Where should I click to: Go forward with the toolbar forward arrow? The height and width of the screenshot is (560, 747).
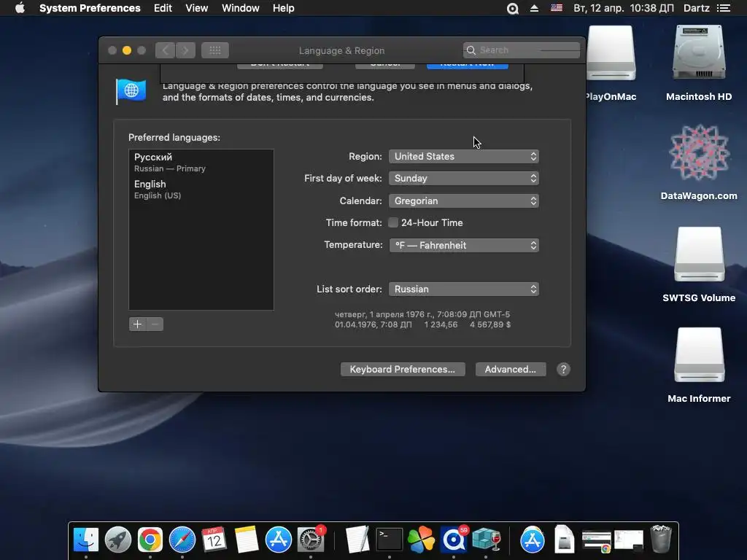pos(185,50)
